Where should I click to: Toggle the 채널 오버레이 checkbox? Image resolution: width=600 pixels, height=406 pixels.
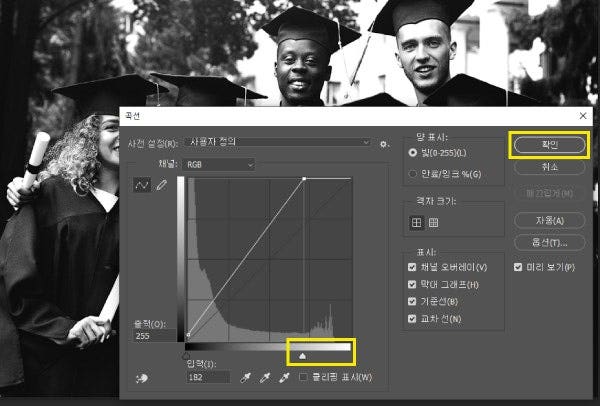pos(412,267)
